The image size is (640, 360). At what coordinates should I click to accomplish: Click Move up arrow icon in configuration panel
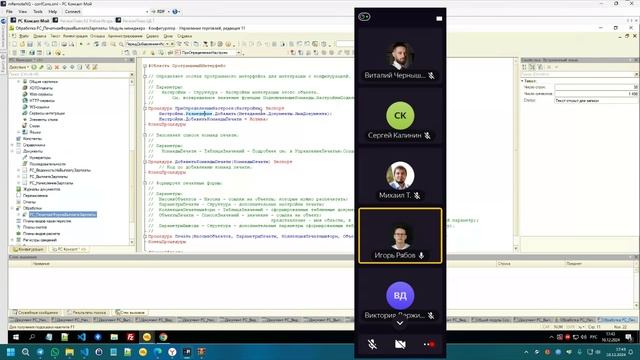[x=64, y=67]
